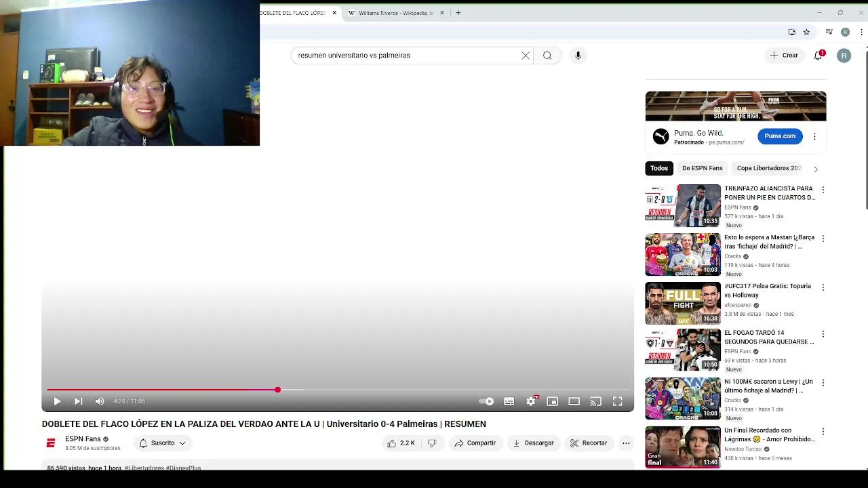Close the Williams Riveros Wikipedia tab

pos(442,13)
